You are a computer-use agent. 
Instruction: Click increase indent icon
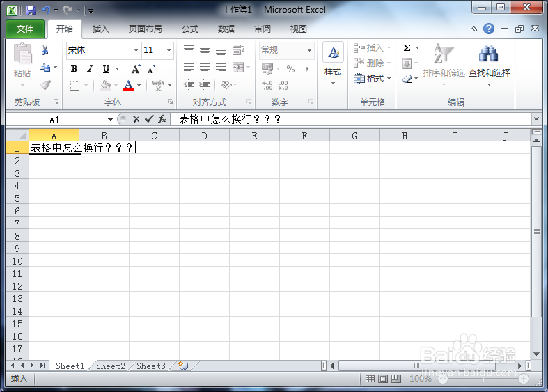(205, 84)
